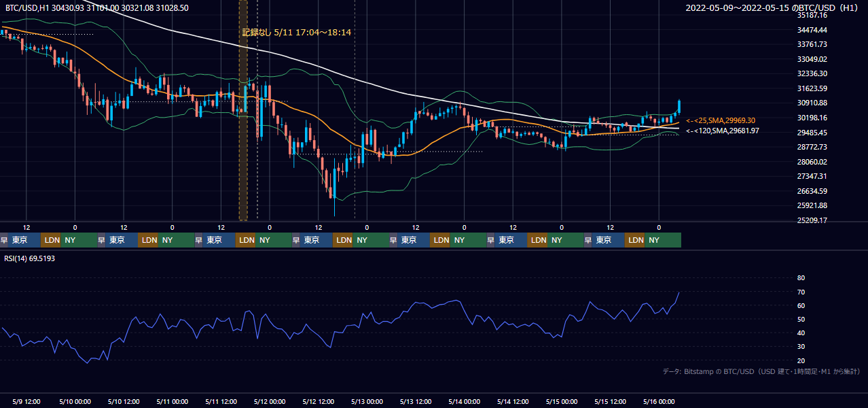Click price axis value 34474.44
Screen dimensions: 868x408
tap(812, 30)
